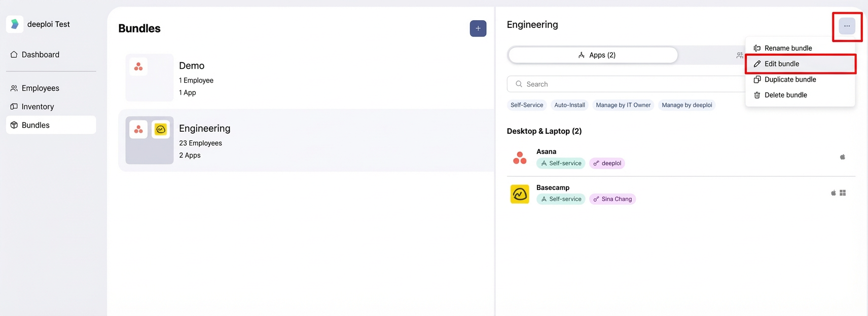
Task: Click the Engineering bundle thumbnail
Action: 150,140
